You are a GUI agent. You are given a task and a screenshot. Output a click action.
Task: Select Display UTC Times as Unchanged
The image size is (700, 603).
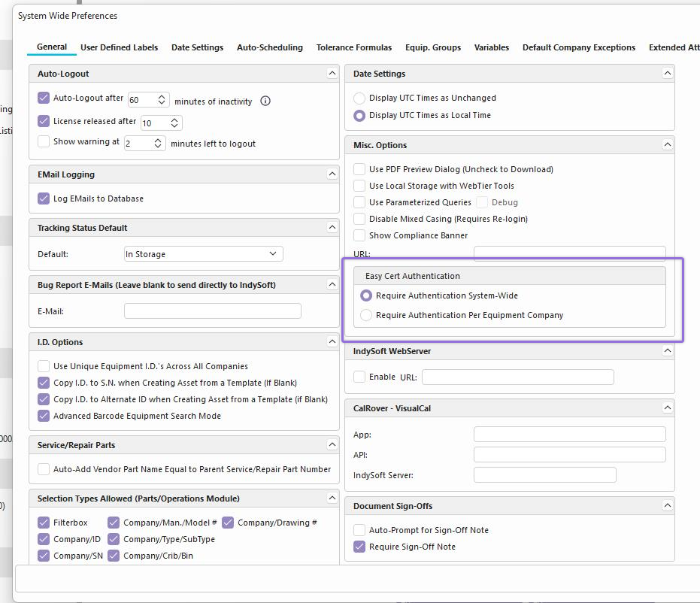pos(359,98)
